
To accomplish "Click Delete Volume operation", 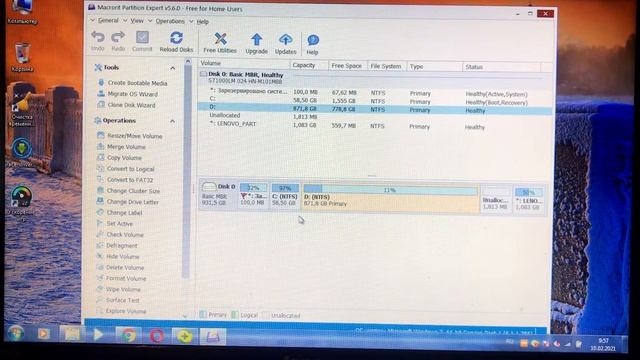I will pyautogui.click(x=120, y=267).
